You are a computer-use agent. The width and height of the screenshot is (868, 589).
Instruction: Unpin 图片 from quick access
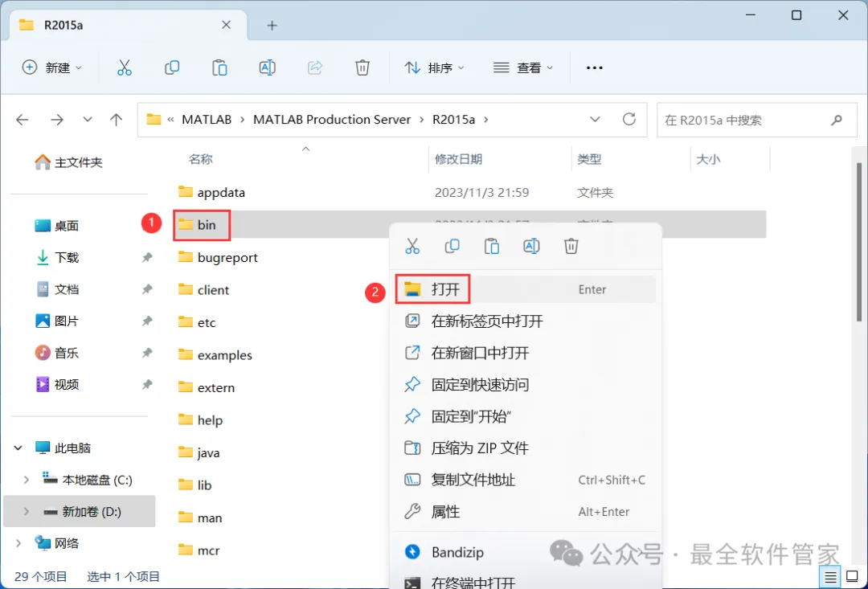[x=147, y=321]
